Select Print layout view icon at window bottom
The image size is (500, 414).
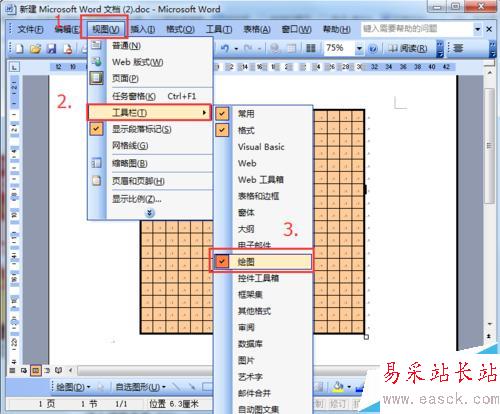[36, 370]
